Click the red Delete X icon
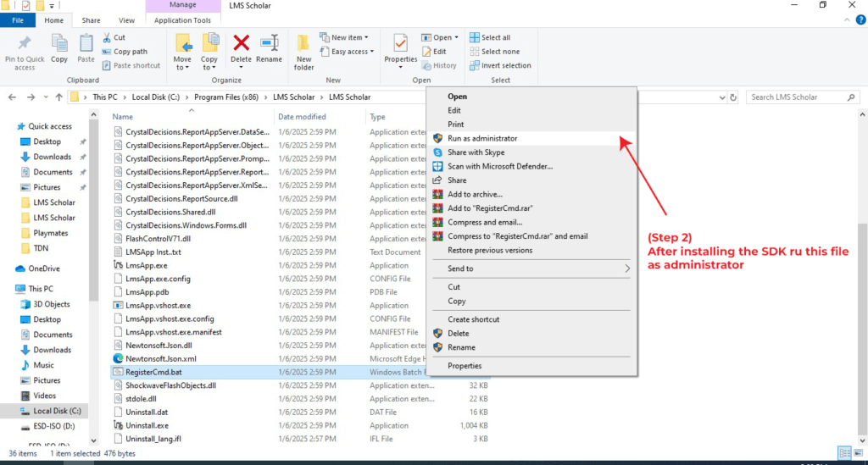 coord(241,43)
